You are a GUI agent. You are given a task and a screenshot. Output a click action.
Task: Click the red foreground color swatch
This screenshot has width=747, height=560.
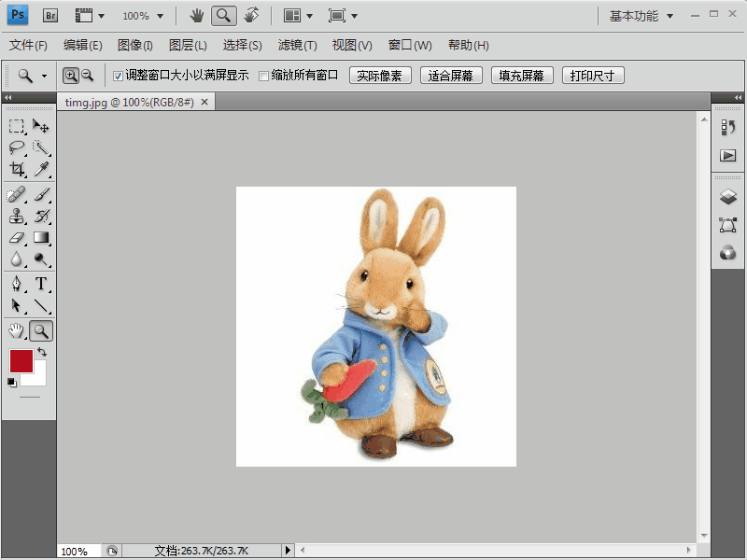click(x=21, y=360)
